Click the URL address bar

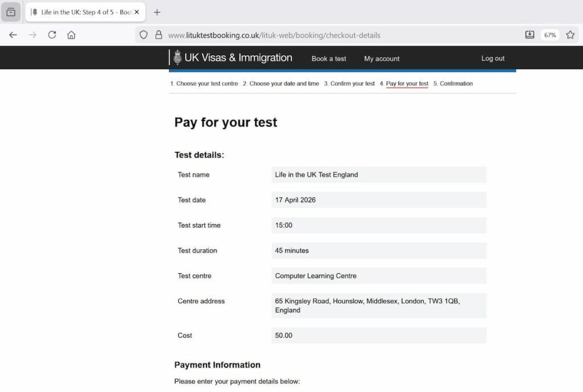[x=342, y=35]
